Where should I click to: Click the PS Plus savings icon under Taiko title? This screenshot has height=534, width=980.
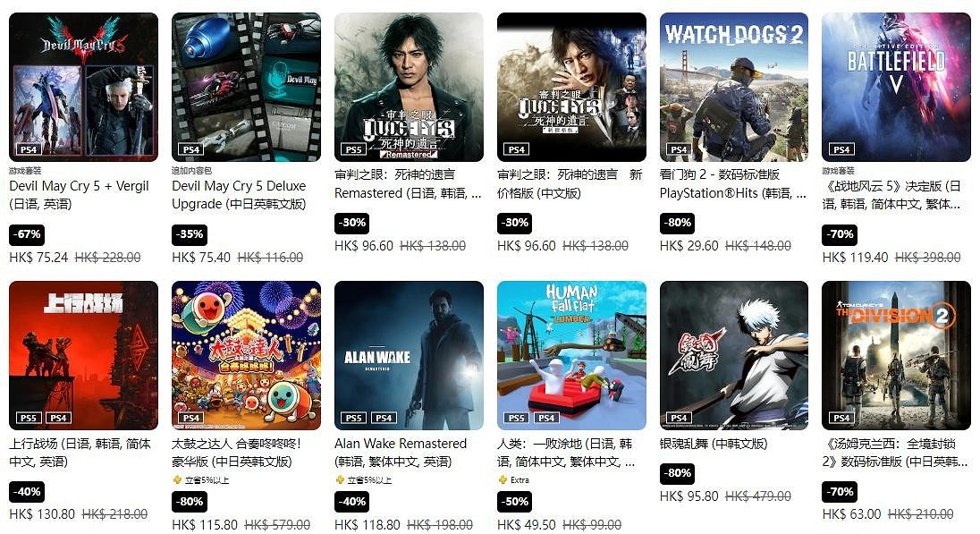click(x=177, y=480)
